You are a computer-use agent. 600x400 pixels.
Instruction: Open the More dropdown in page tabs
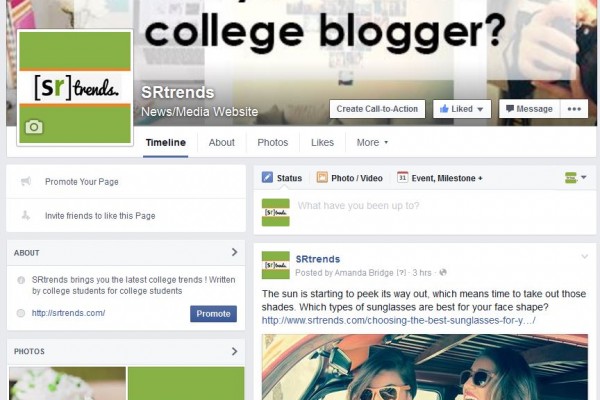coord(372,142)
